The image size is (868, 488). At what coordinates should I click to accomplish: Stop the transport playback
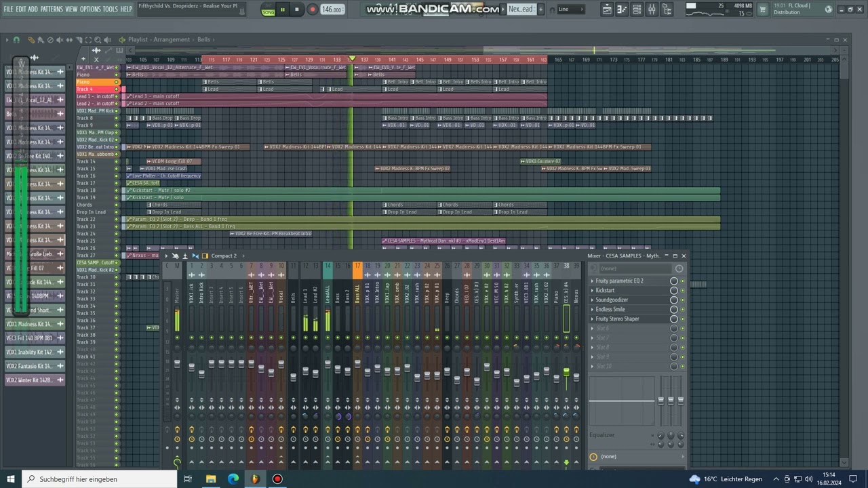(298, 9)
